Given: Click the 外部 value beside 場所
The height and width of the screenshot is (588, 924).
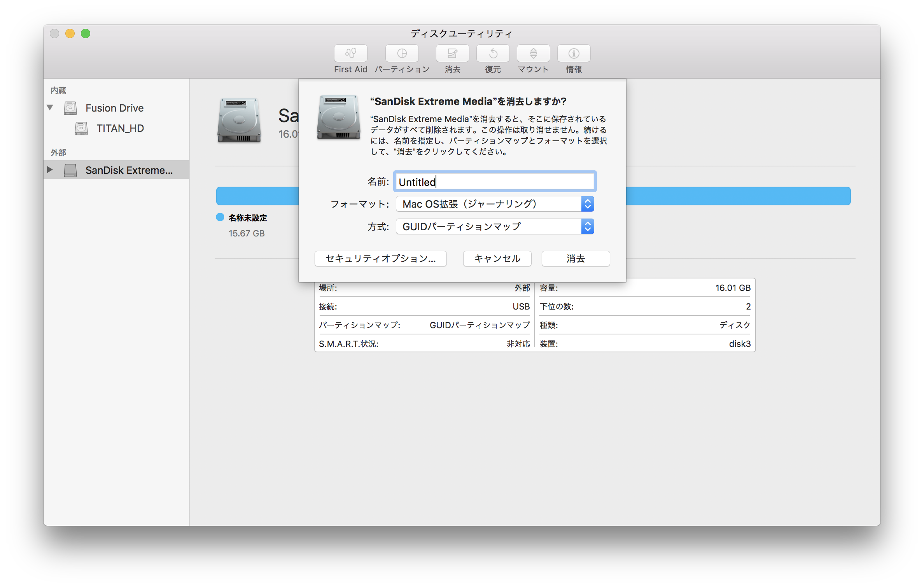Looking at the screenshot, I should click(x=522, y=288).
